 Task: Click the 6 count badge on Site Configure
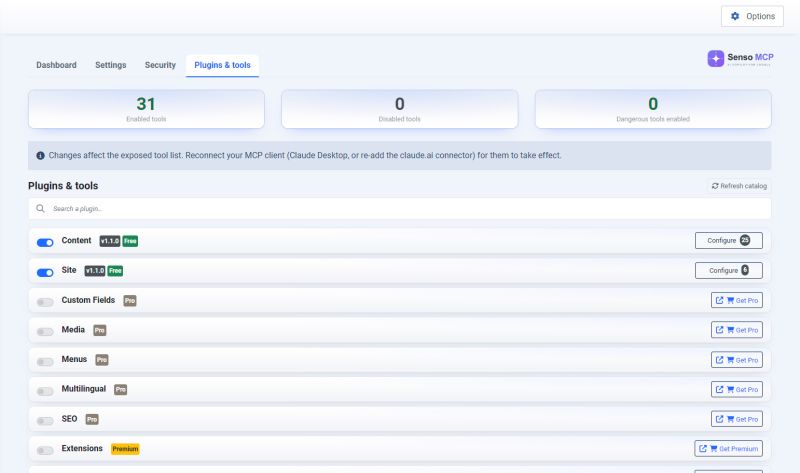pyautogui.click(x=745, y=270)
